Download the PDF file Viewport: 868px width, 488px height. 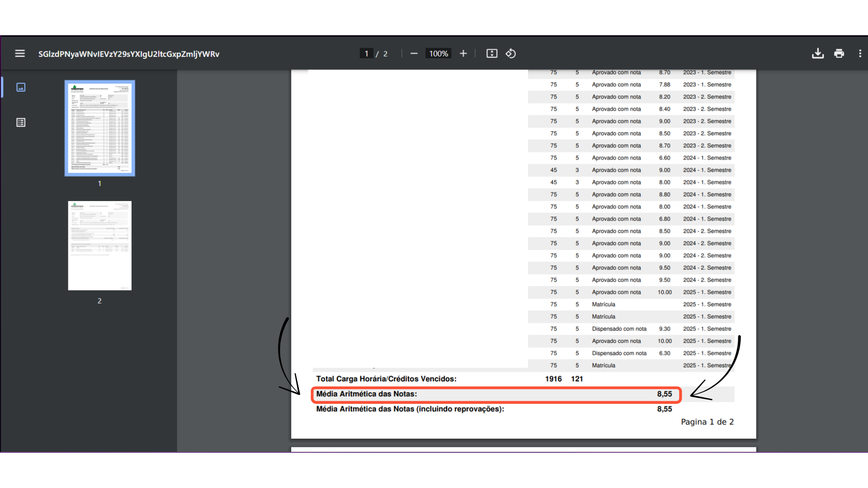click(817, 53)
